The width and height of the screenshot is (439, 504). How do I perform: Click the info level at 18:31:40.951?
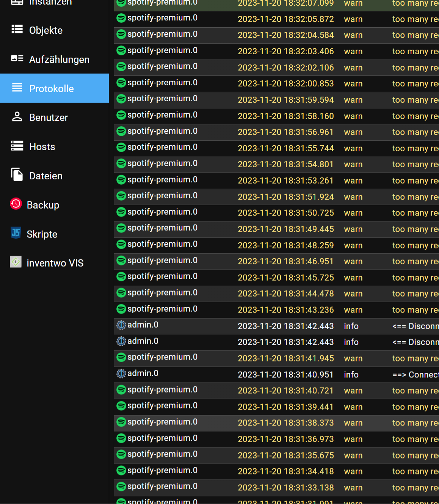pyautogui.click(x=351, y=375)
